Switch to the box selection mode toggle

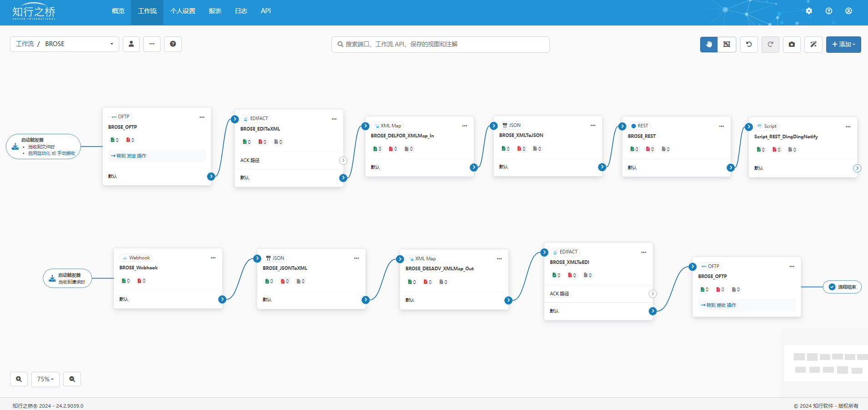pyautogui.click(x=727, y=44)
